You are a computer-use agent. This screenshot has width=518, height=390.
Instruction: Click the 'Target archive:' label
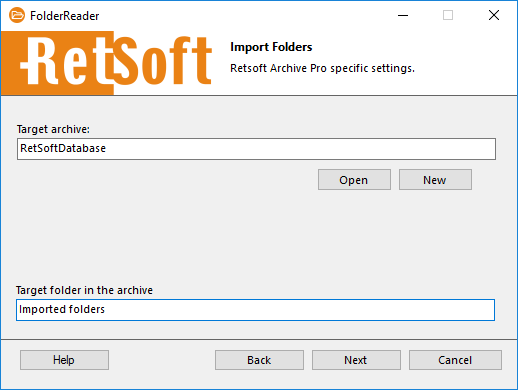(x=53, y=129)
